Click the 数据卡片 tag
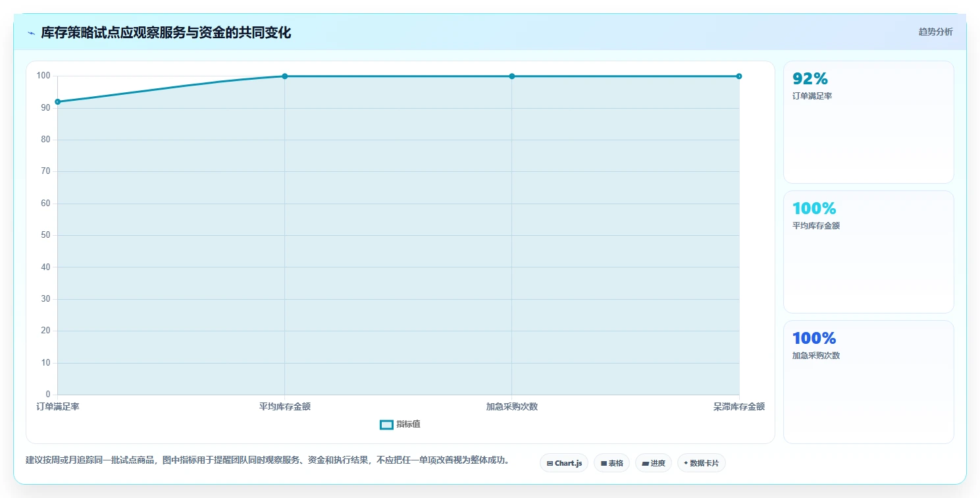Screen dimensions: 980x498 702,463
